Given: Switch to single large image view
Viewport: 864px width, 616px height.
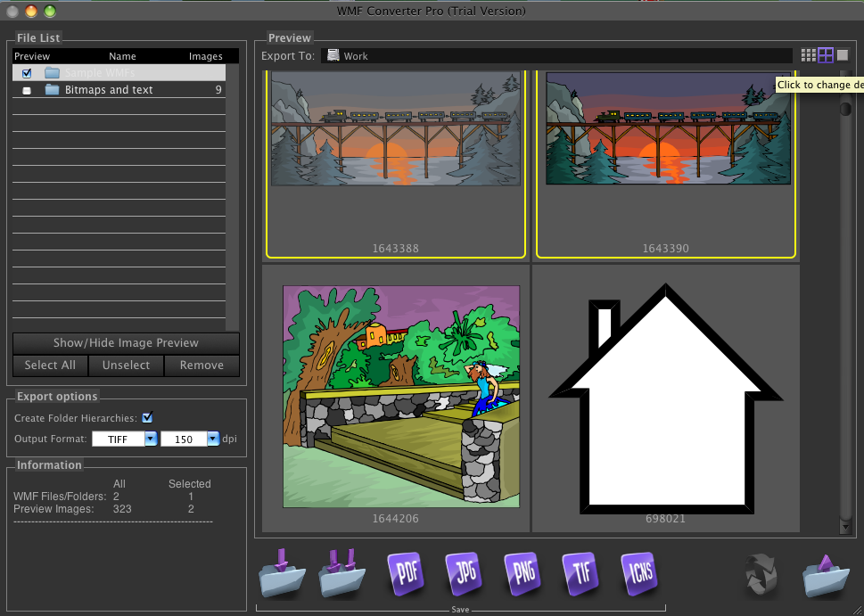Looking at the screenshot, I should click(x=843, y=55).
